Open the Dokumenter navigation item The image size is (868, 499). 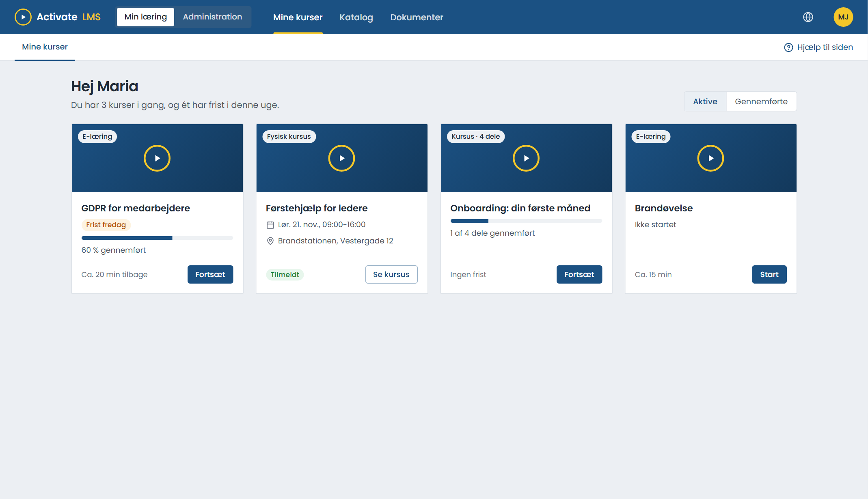pyautogui.click(x=417, y=17)
